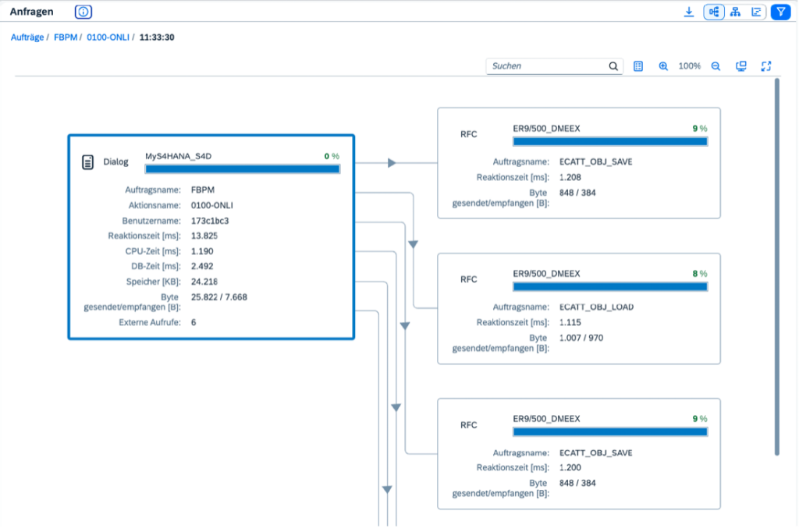Click the ECATT_OBJ_LOAD order name
This screenshot has height=532, width=799.
tap(597, 307)
